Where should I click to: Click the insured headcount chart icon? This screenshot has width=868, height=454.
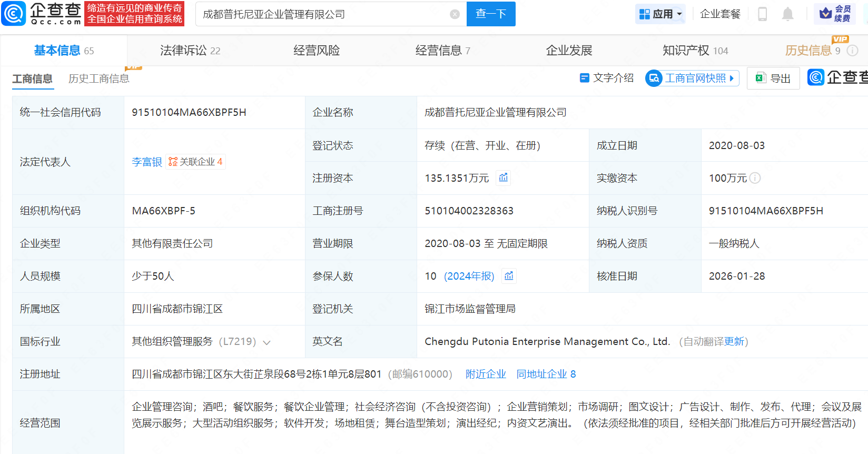pyautogui.click(x=509, y=276)
